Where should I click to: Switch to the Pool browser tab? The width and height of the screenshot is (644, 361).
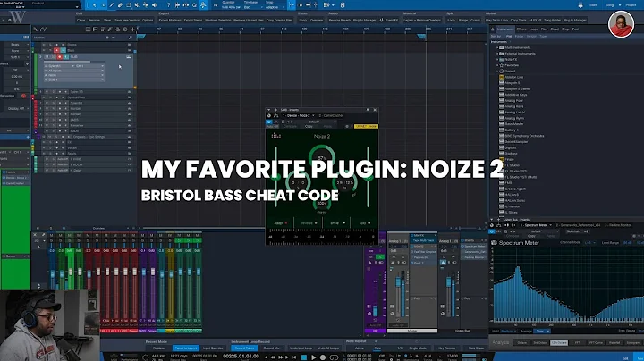[x=575, y=29]
